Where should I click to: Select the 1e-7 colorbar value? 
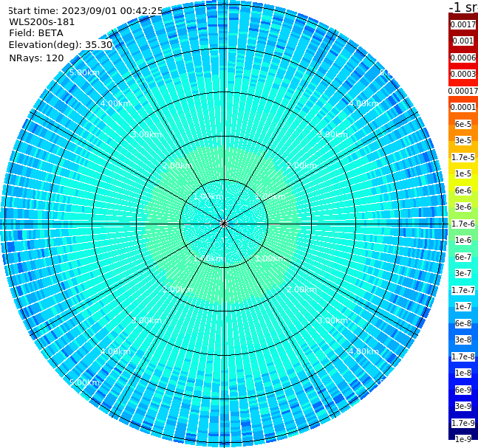coord(463,306)
